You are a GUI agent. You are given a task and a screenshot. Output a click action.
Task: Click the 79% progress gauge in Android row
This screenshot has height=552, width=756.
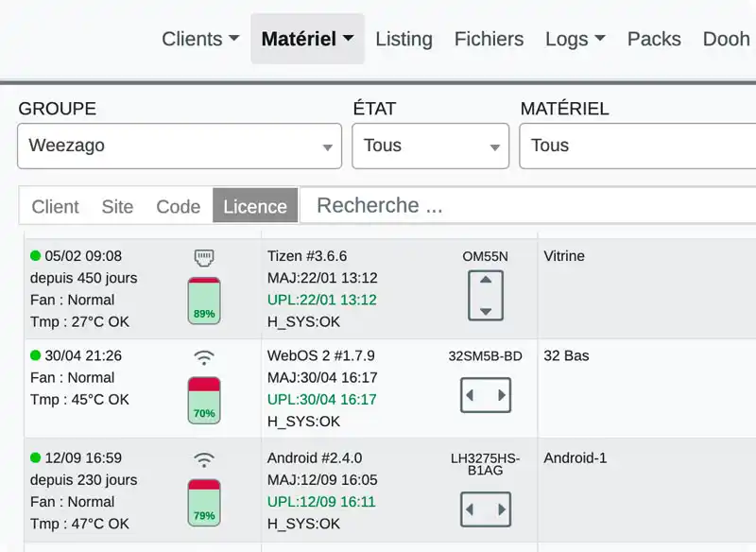tap(204, 501)
